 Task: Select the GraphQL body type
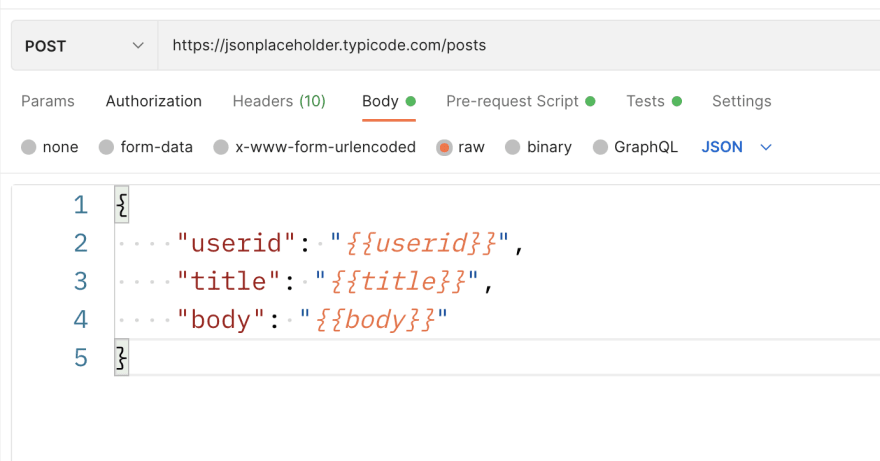600,147
